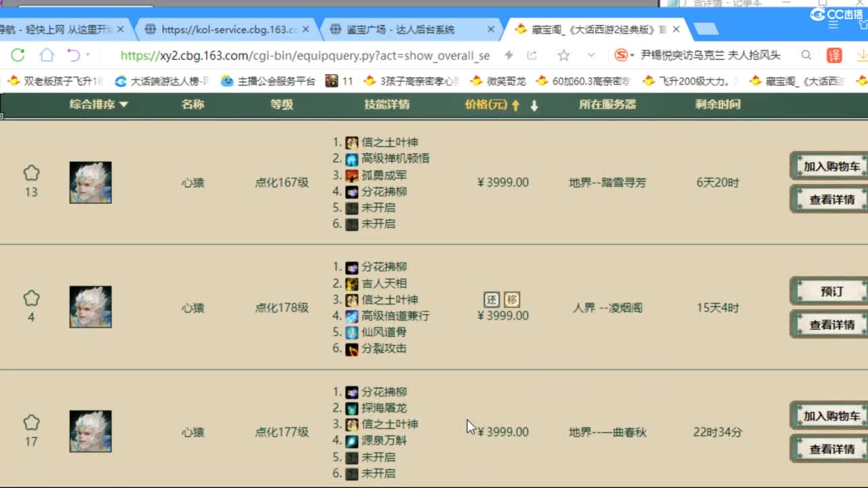The width and height of the screenshot is (868, 488).
Task: Bookmark this page with the star icon
Action: pyautogui.click(x=564, y=55)
